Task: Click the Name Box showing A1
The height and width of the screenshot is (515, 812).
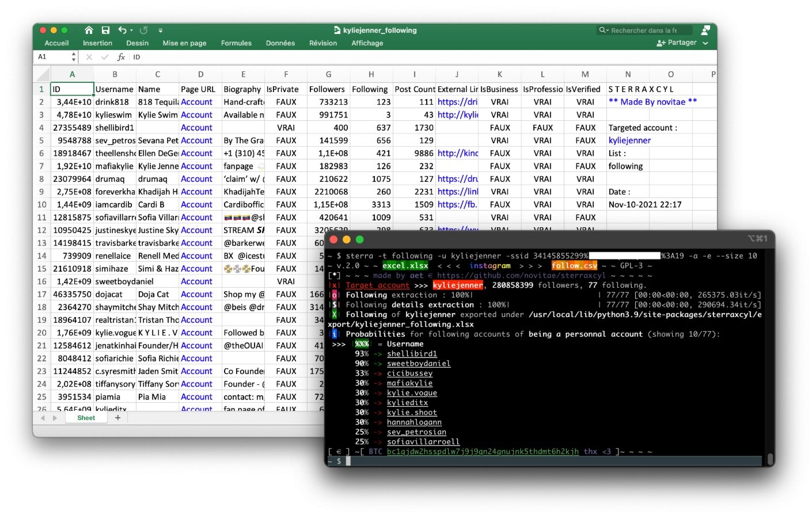Action: point(52,57)
